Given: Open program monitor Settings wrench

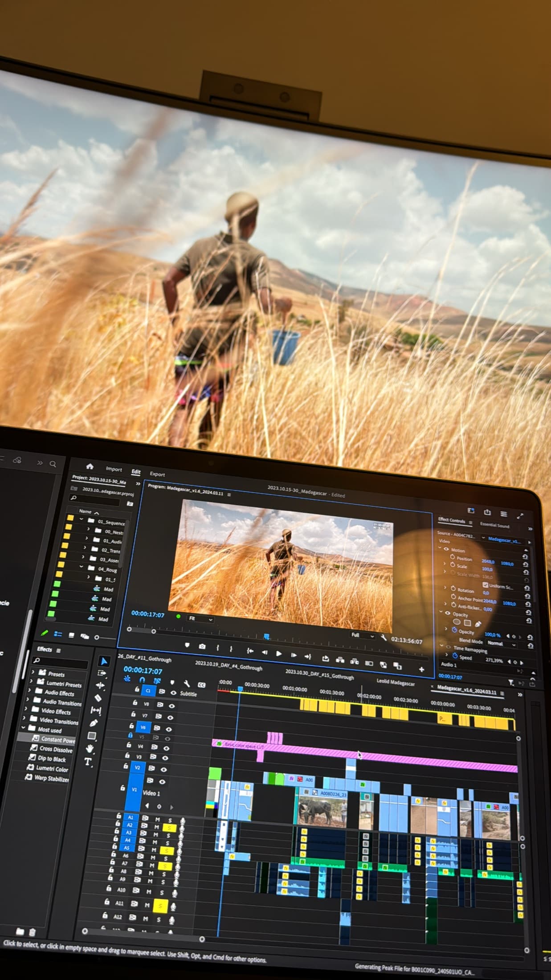Looking at the screenshot, I should (384, 638).
